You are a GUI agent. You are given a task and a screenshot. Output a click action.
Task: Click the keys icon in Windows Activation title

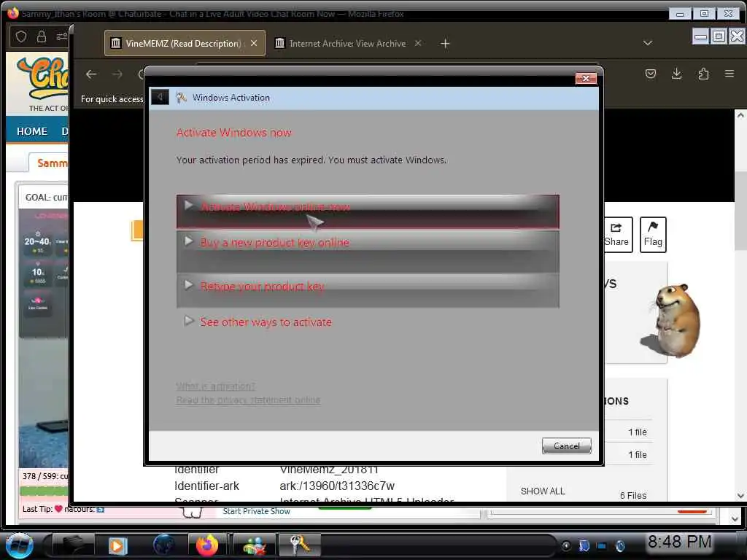pyautogui.click(x=181, y=98)
